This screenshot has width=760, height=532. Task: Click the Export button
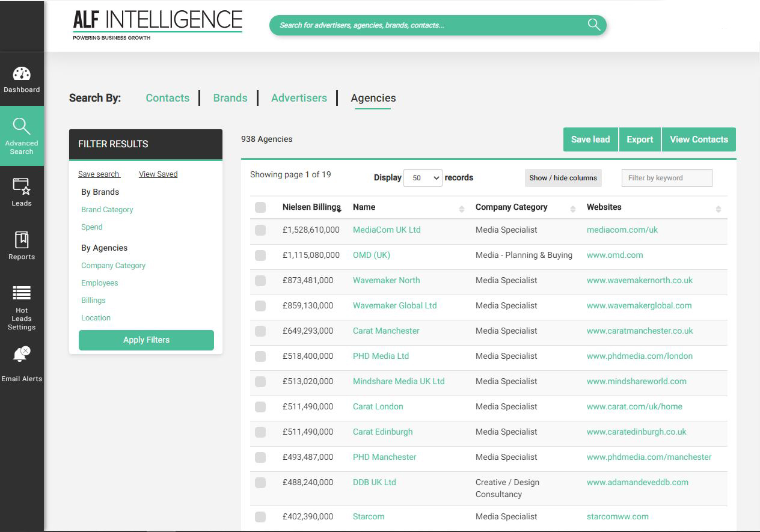click(x=640, y=139)
